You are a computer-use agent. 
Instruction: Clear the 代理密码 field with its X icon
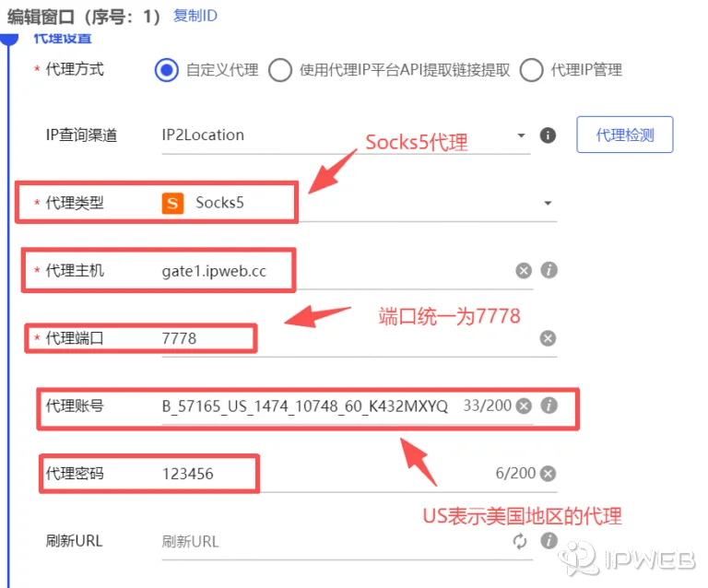(x=548, y=474)
